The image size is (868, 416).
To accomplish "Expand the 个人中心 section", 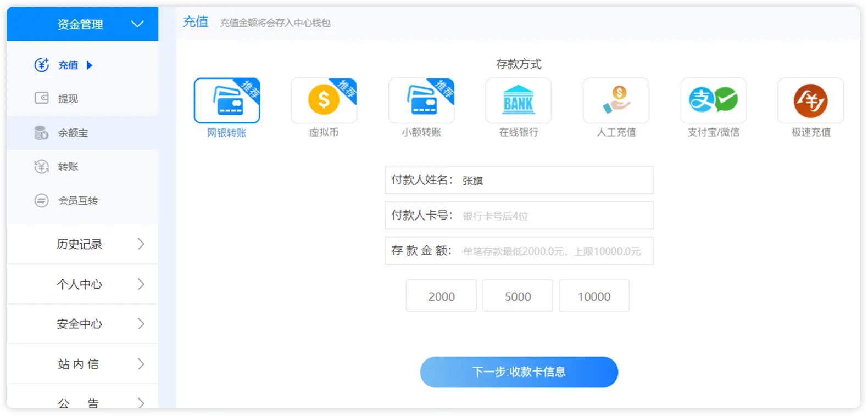I will click(82, 284).
